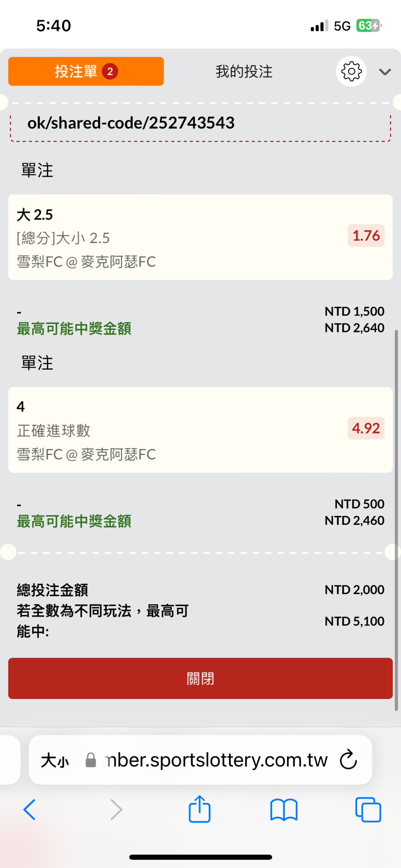Collapse the bet slip with chevron arrow
The height and width of the screenshot is (868, 401).
(x=385, y=72)
